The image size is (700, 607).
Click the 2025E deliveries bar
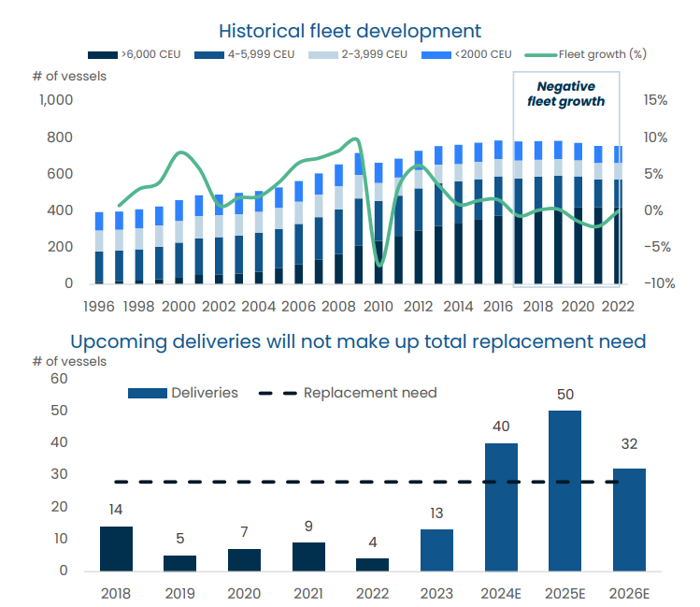[565, 491]
